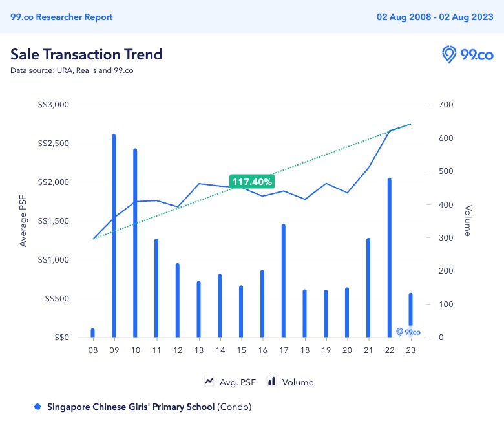Click the blue dot beside Singapore Chinese Girls' school
This screenshot has height=430, width=504.
[37, 407]
